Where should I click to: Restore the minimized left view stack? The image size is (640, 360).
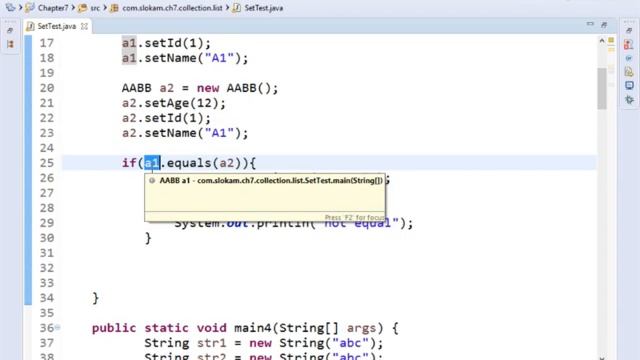(x=10, y=31)
